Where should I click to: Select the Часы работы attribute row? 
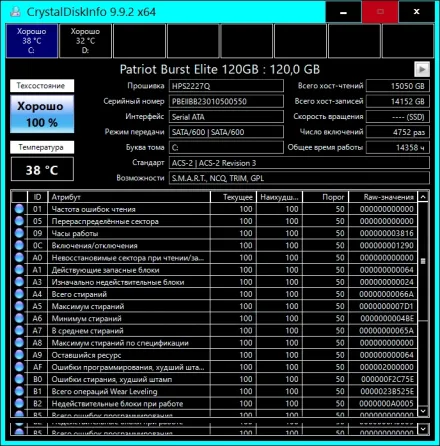[214, 233]
